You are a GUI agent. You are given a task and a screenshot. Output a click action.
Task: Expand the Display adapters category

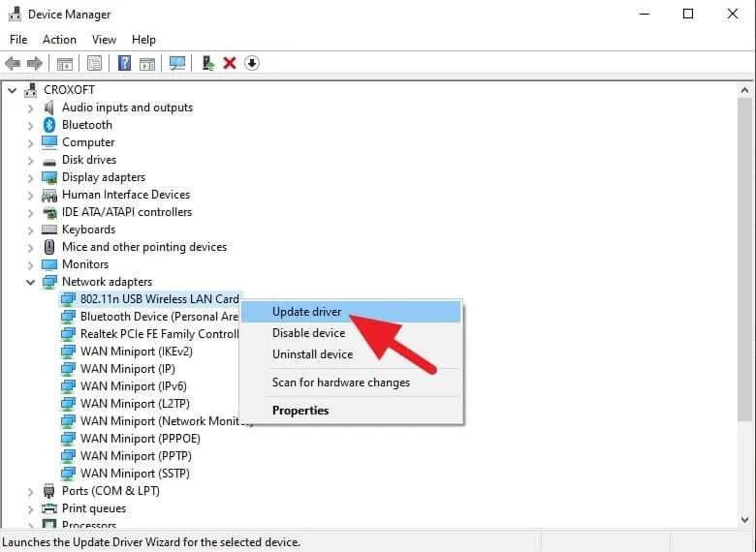[30, 178]
